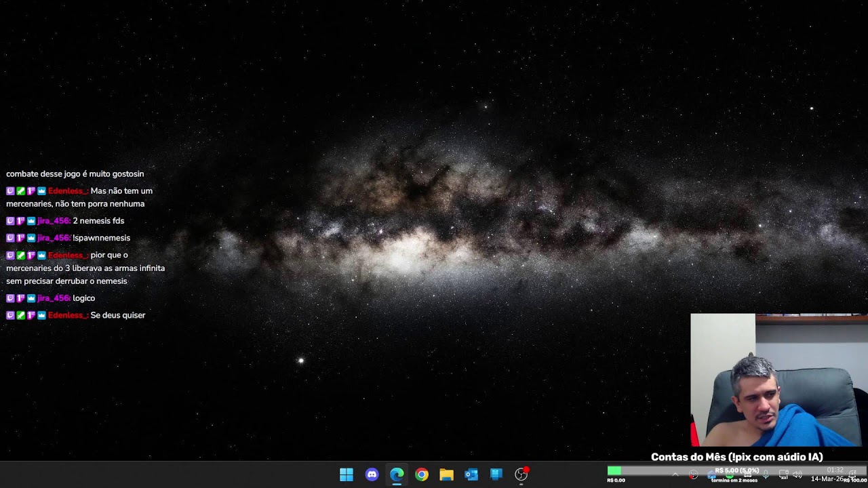The image size is (868, 488).
Task: Click jira_456 username before "logico"
Action: [54, 298]
